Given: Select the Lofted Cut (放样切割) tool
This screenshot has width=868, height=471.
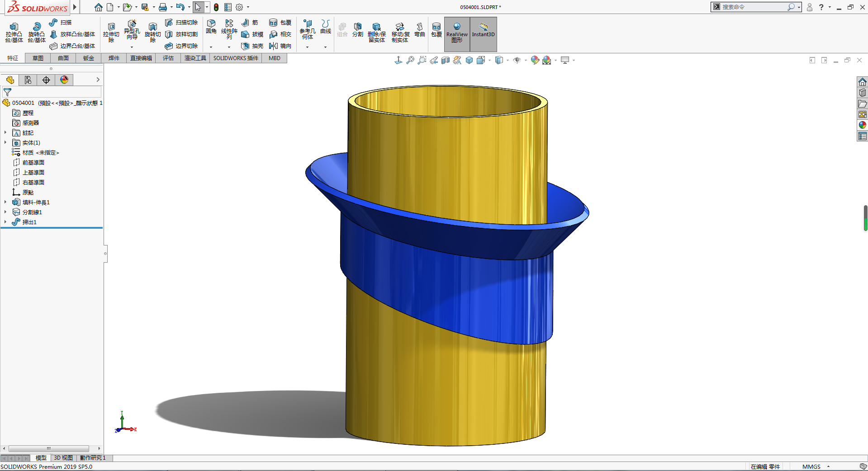Looking at the screenshot, I should point(181,34).
